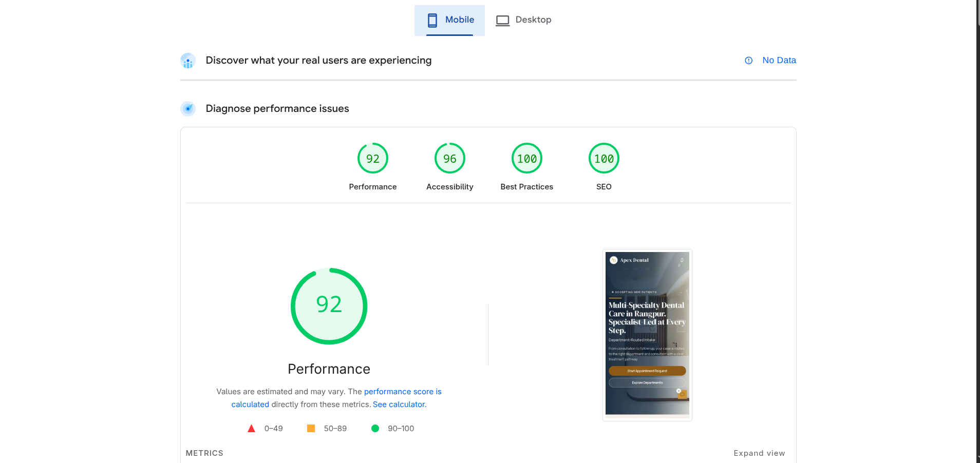Viewport: 980px width, 463px height.
Task: Select the orange square 50–89 legend icon
Action: [x=311, y=428]
